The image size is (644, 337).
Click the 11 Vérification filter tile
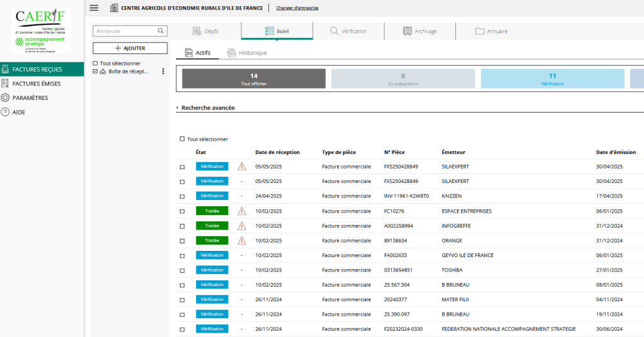pos(552,79)
